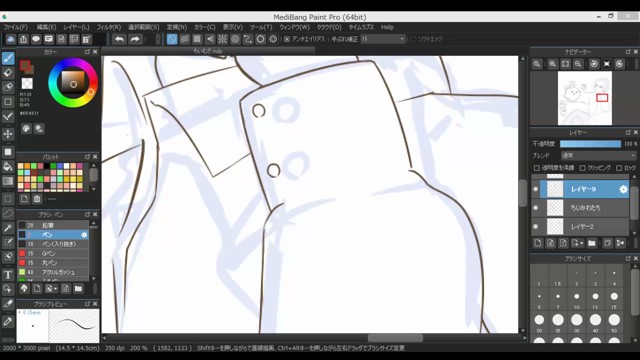The image size is (640, 360).
Task: Duplicate layer using the Layer panel icon
Action: pos(607,243)
